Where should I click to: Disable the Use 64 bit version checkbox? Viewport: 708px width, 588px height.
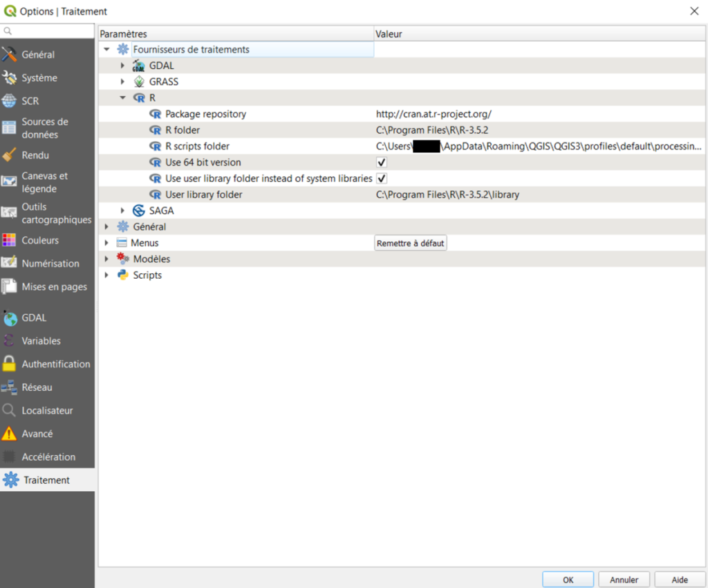[x=380, y=162]
